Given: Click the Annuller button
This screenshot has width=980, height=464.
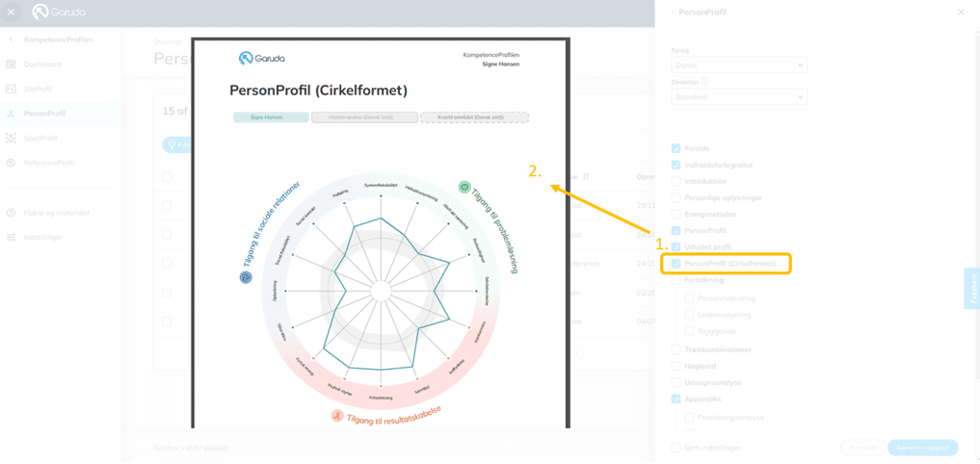Looking at the screenshot, I should (861, 447).
